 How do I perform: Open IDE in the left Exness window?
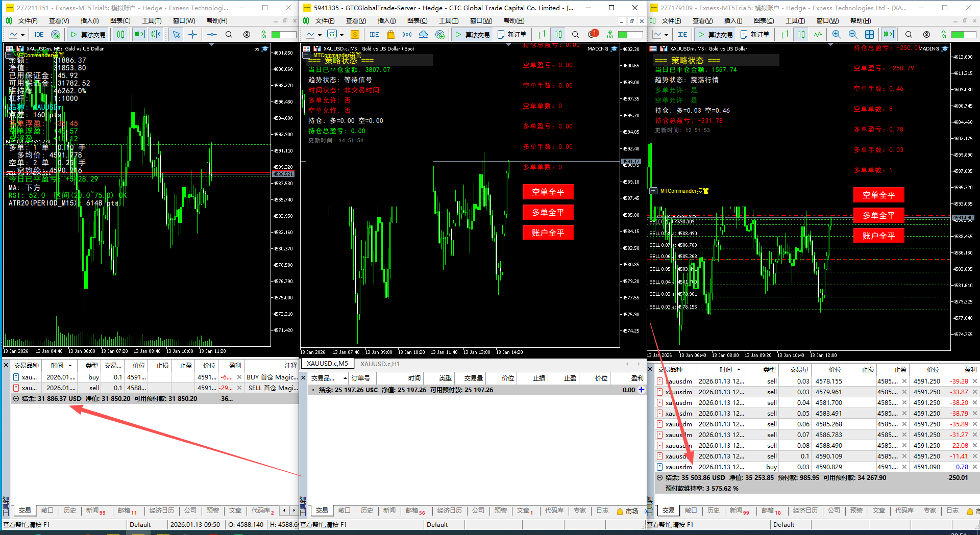point(39,35)
